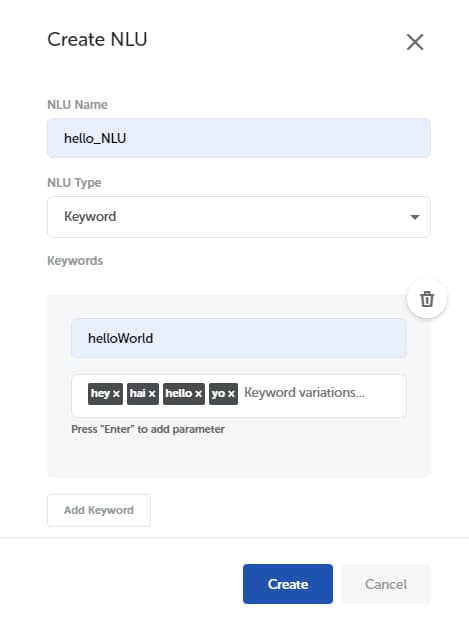Close the Create NLU dialog
This screenshot has width=469, height=624.
415,42
